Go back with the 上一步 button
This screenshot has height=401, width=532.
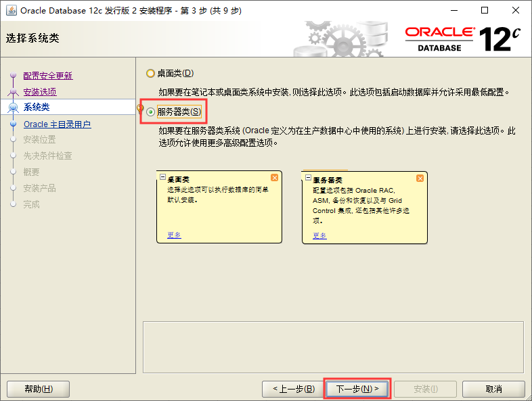(293, 389)
